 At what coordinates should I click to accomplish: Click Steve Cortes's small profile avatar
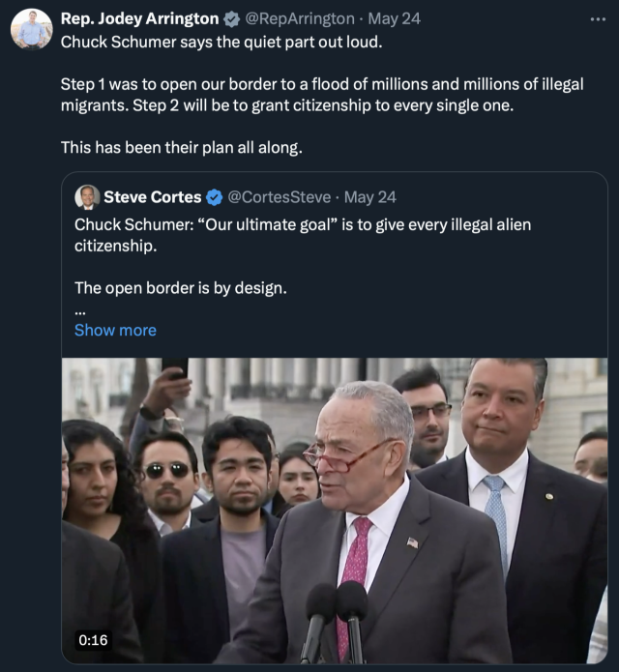pos(87,197)
